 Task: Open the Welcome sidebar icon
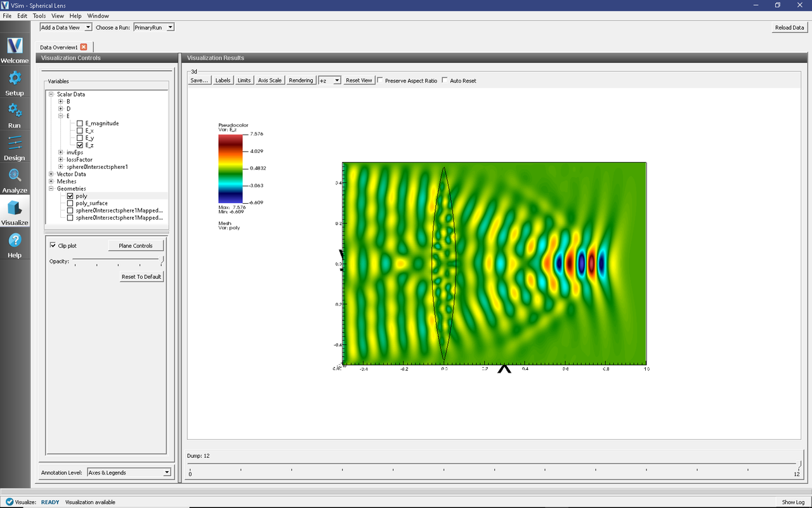pos(15,50)
